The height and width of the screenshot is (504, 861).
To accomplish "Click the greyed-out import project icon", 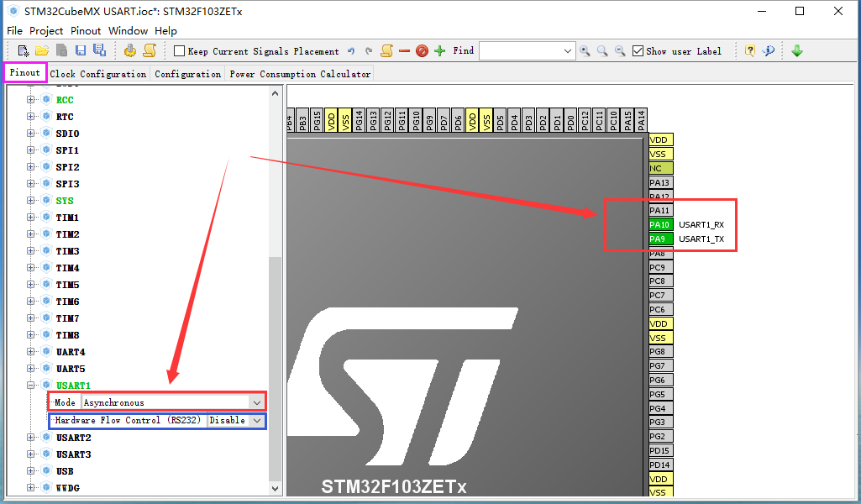I will click(61, 51).
